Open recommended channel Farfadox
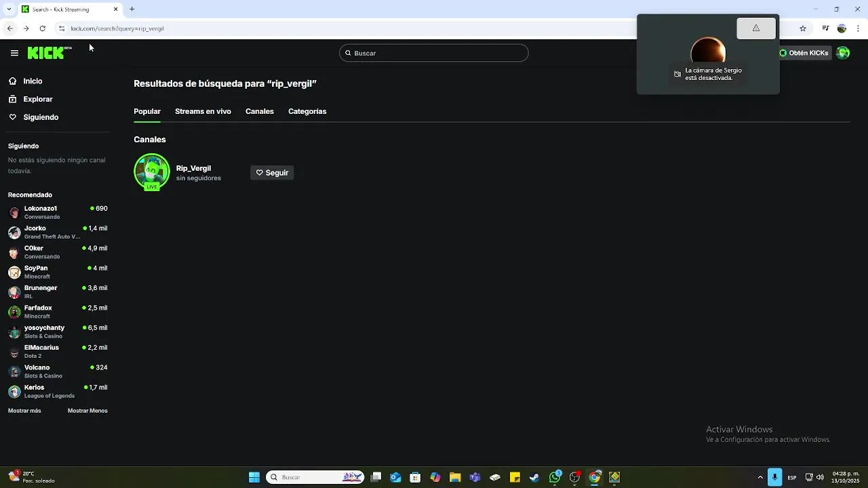The height and width of the screenshot is (488, 868). (x=58, y=312)
